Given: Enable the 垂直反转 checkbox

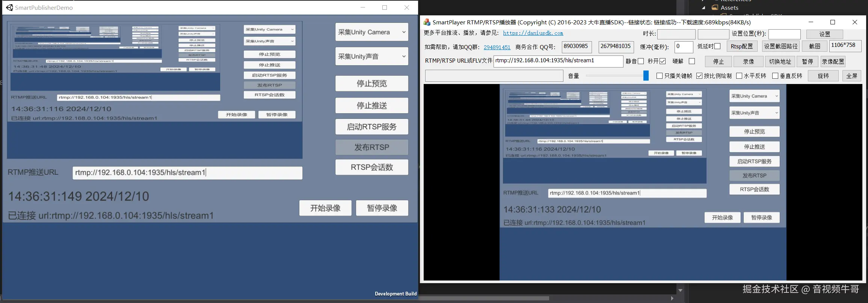Looking at the screenshot, I should pos(775,76).
